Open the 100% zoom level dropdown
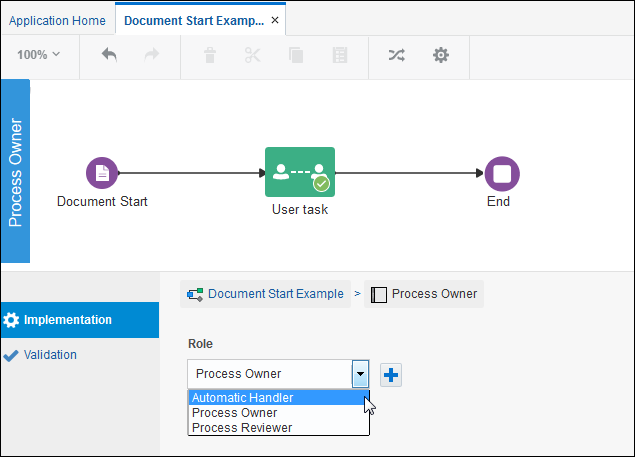Viewport: 635px width, 457px height. 38,55
